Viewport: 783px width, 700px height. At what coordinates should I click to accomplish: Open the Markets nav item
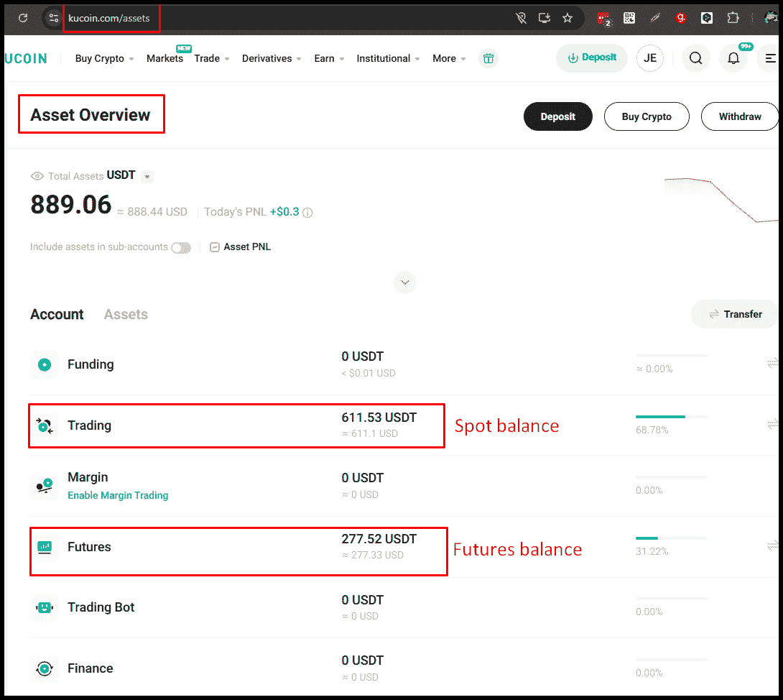(165, 58)
